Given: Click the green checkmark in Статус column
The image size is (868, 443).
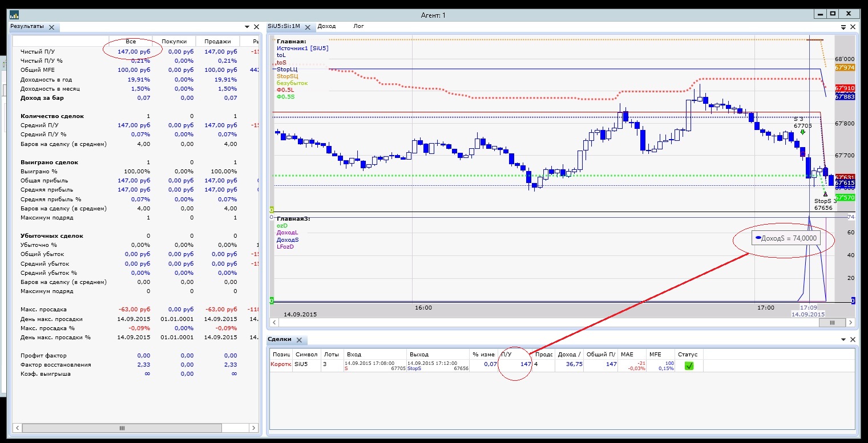Looking at the screenshot, I should pos(689,365).
